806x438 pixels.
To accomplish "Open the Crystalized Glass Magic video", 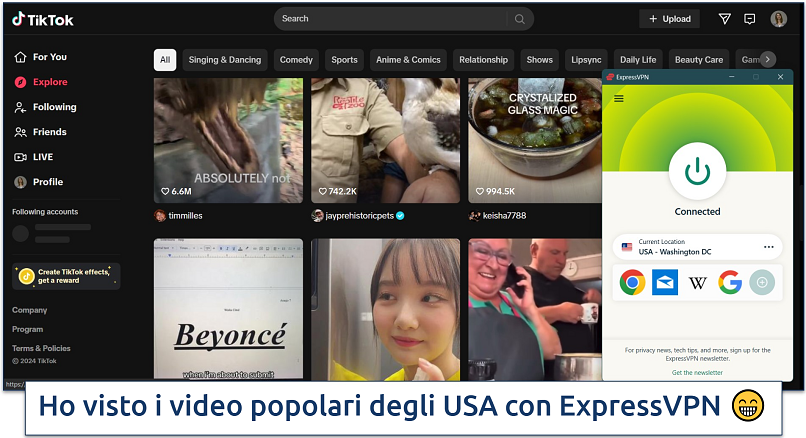I will pyautogui.click(x=535, y=140).
